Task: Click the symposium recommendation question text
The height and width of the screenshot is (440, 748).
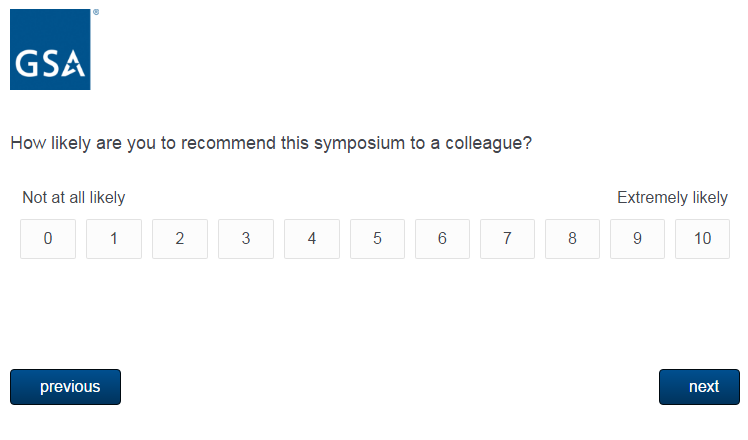Action: click(270, 143)
